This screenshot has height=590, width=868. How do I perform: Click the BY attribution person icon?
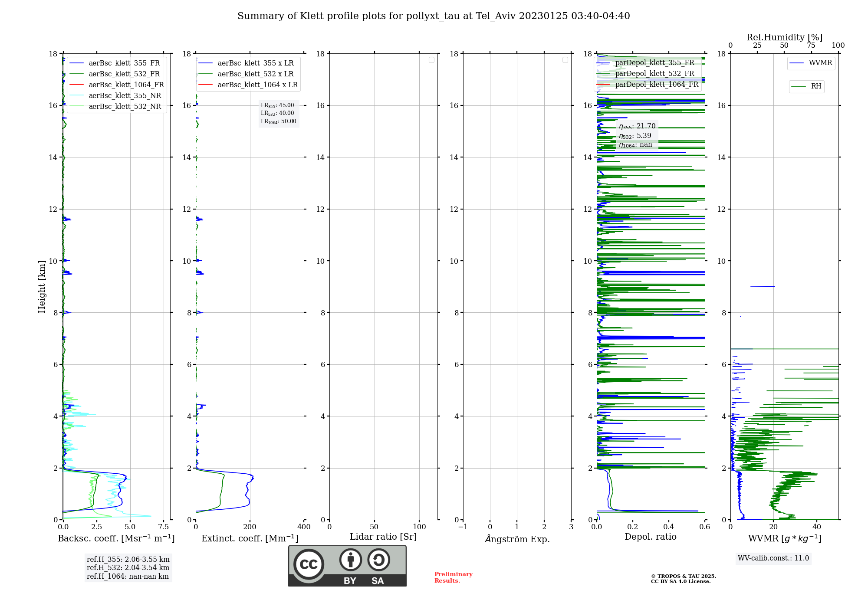pos(350,560)
